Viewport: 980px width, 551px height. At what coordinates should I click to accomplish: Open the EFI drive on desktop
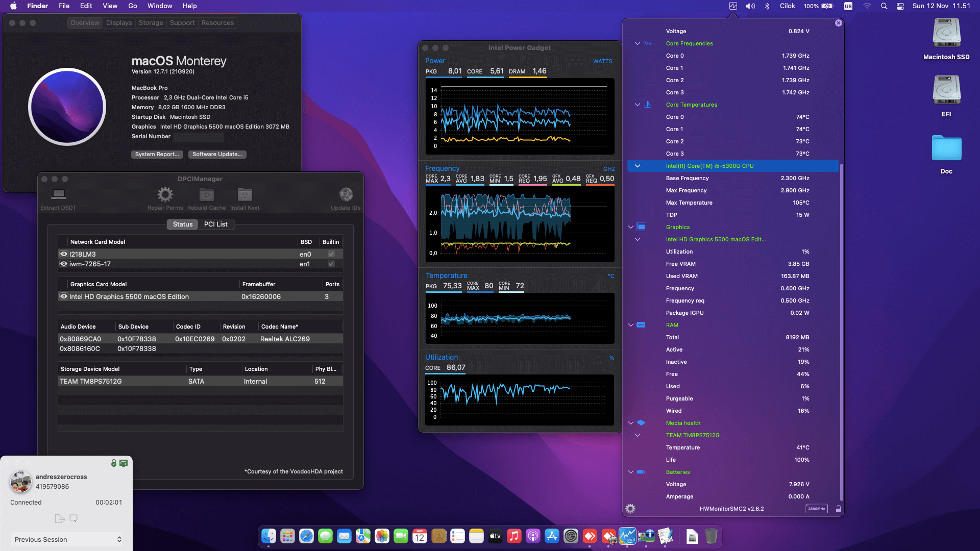point(946,90)
